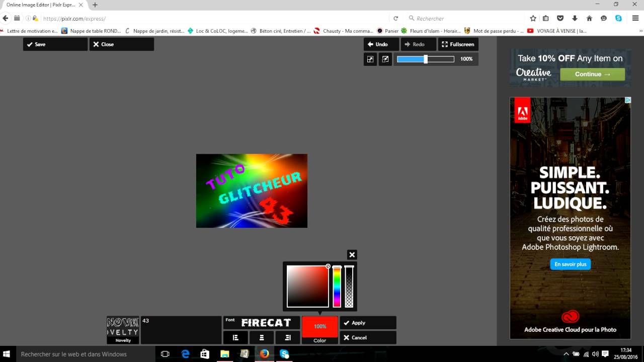Apply the text changes
Viewport: 644px width, 362px height.
point(368,323)
